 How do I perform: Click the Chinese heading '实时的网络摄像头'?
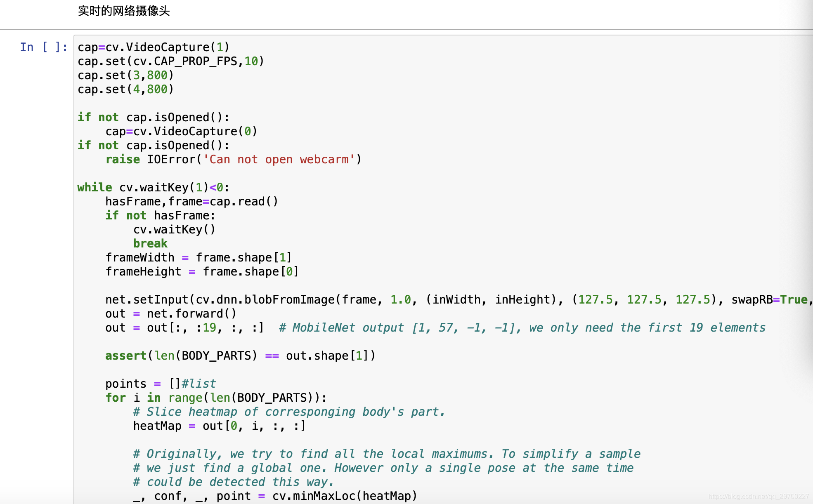pos(124,11)
